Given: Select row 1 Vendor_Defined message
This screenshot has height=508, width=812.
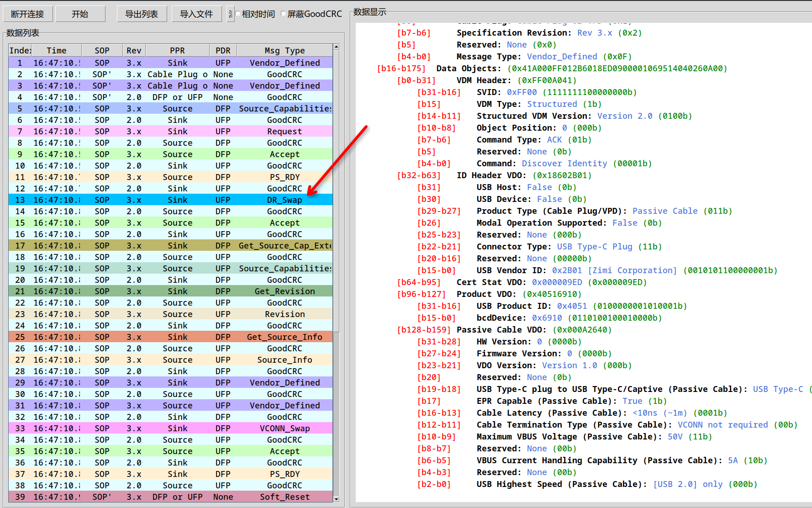Looking at the screenshot, I should (170, 63).
